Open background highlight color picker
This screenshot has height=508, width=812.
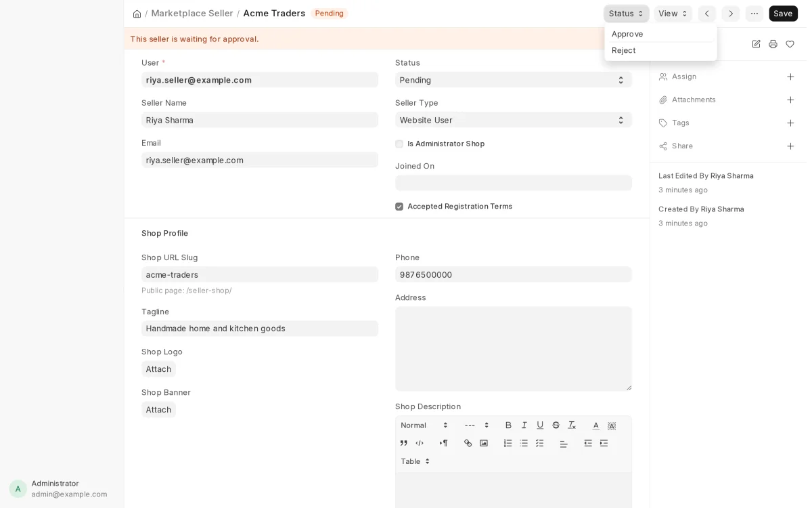pyautogui.click(x=612, y=425)
